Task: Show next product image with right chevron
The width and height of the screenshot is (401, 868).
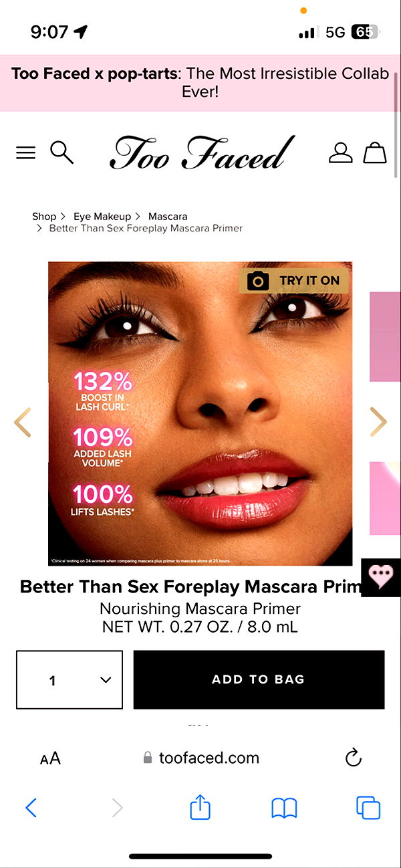Action: [378, 421]
